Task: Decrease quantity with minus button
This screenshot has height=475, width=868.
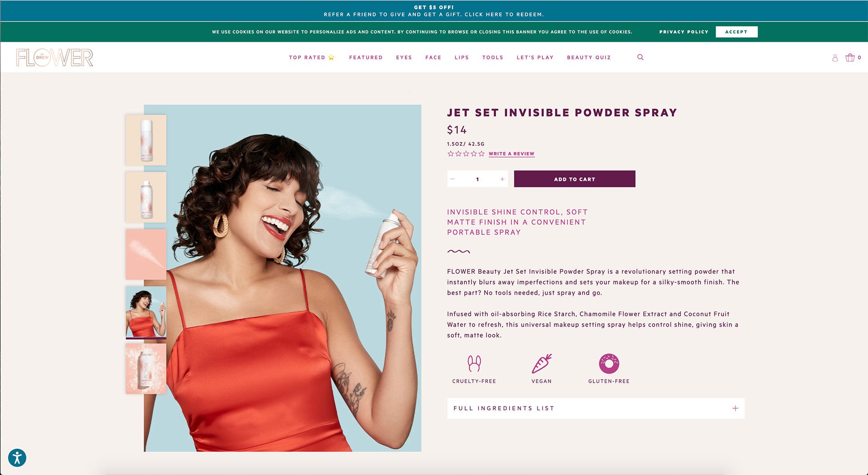Action: [x=453, y=179]
